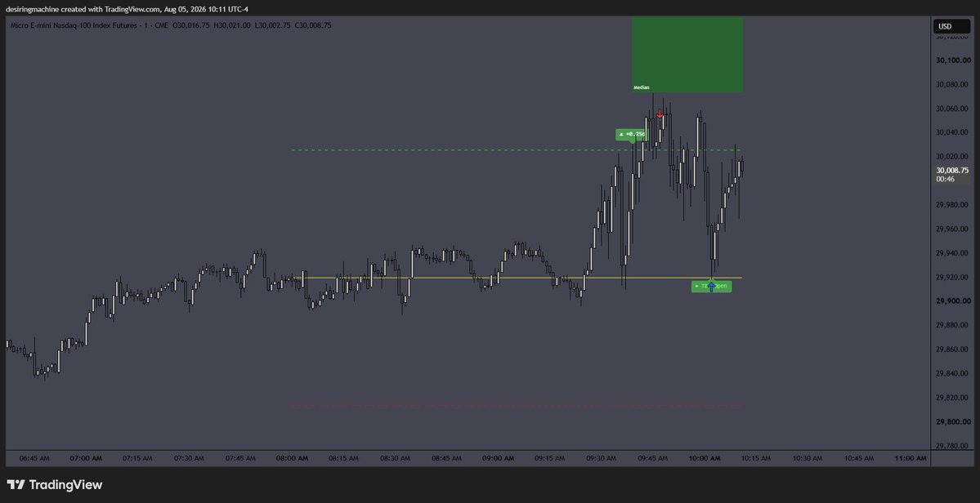Screen dimensions: 980x503
Task: Click the 29,860.00 price axis label
Action: [952, 349]
